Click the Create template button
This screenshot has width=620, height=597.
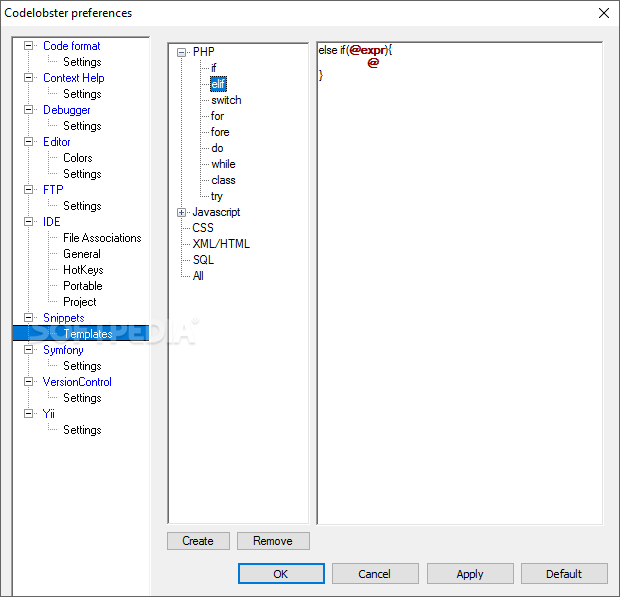[198, 540]
